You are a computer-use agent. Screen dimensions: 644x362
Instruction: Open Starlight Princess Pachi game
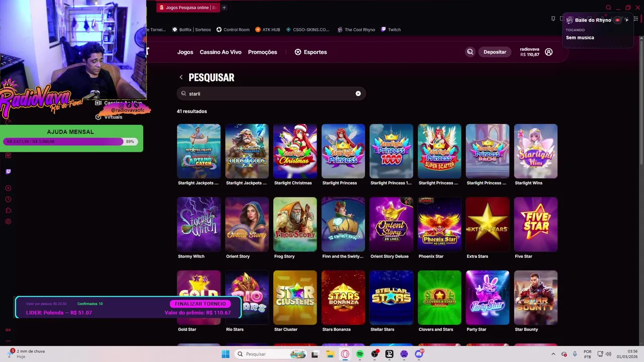(488, 151)
